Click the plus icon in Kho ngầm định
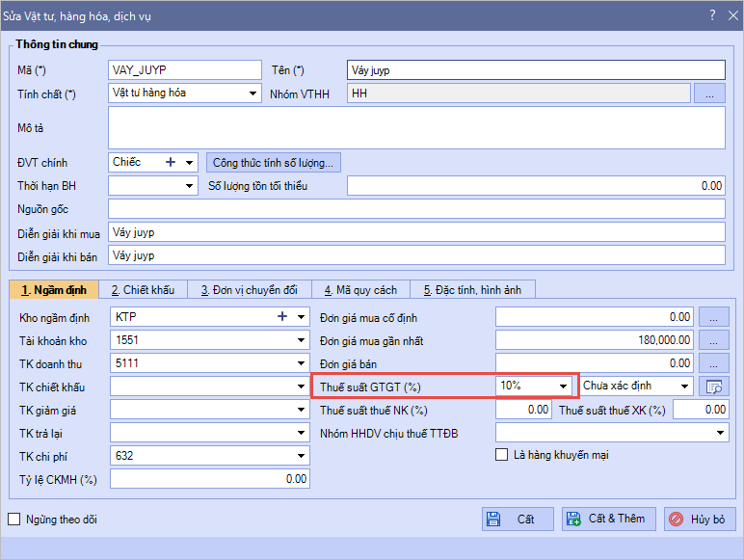The width and height of the screenshot is (744, 560). [x=282, y=316]
